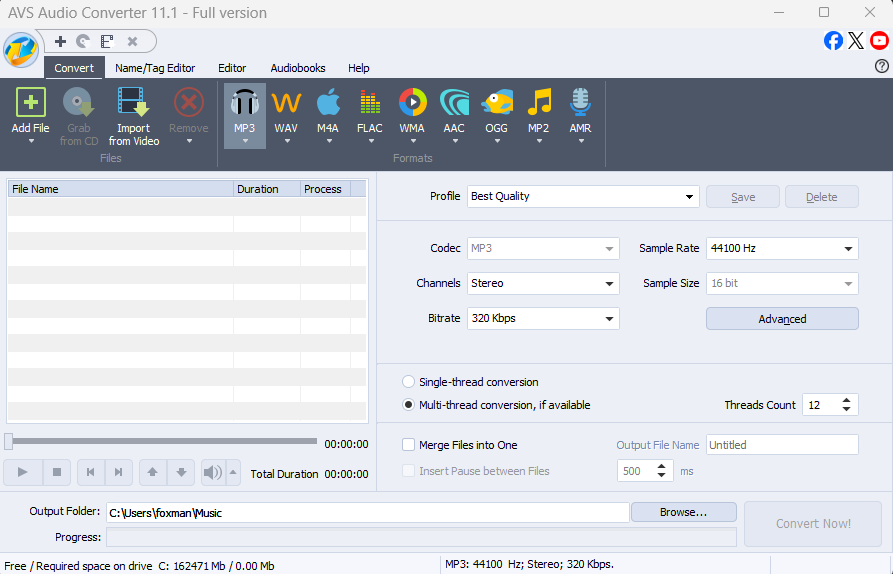Move selected file up arrow
Image resolution: width=893 pixels, height=574 pixels.
click(153, 472)
